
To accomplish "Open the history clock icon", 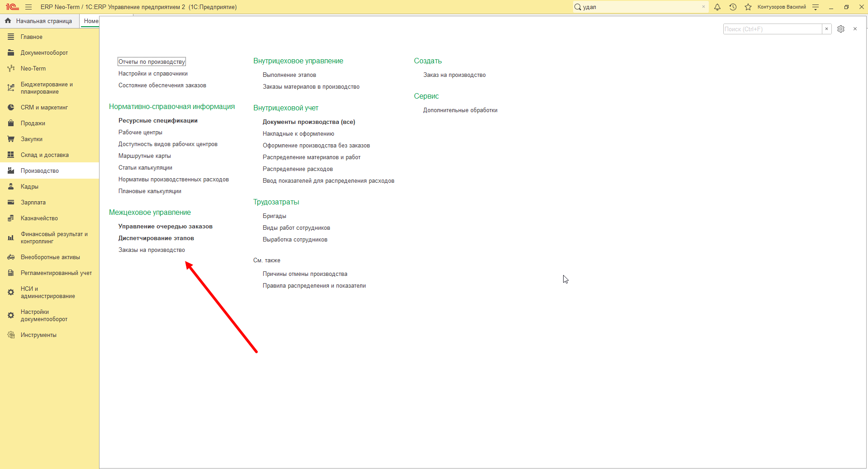I will [x=733, y=7].
